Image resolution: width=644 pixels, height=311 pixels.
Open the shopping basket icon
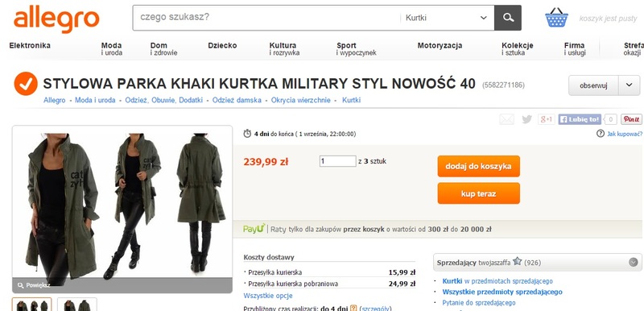[556, 18]
